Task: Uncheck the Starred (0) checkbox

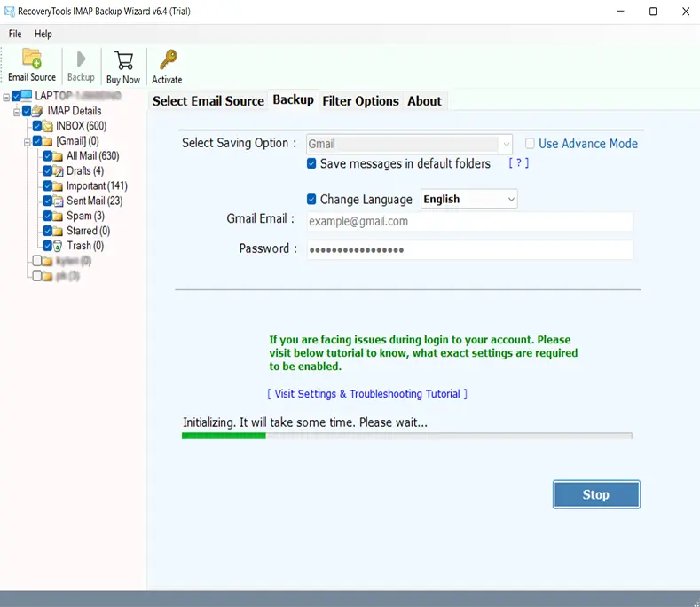Action: coord(47,231)
